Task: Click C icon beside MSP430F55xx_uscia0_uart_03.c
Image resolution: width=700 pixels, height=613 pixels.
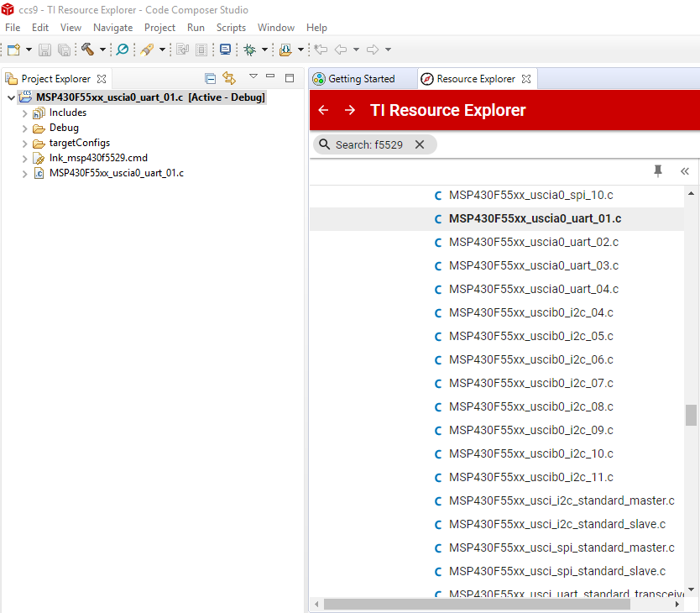Action: [x=438, y=266]
